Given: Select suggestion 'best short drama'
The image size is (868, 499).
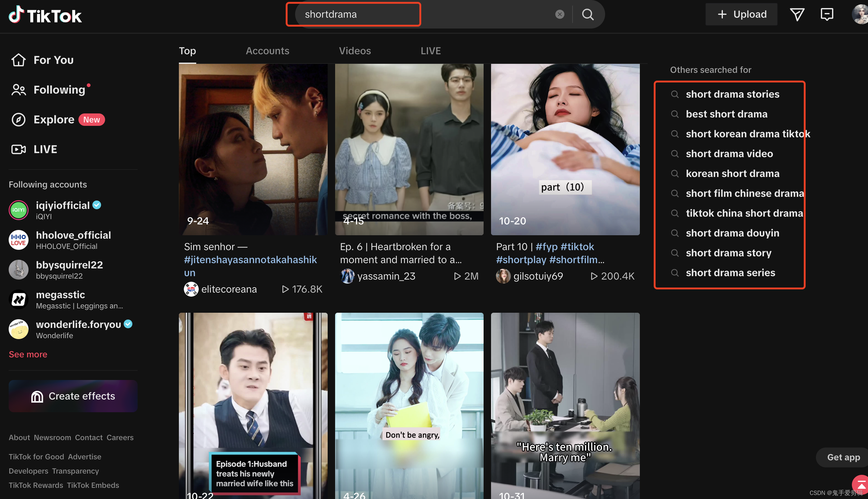Looking at the screenshot, I should coord(726,114).
